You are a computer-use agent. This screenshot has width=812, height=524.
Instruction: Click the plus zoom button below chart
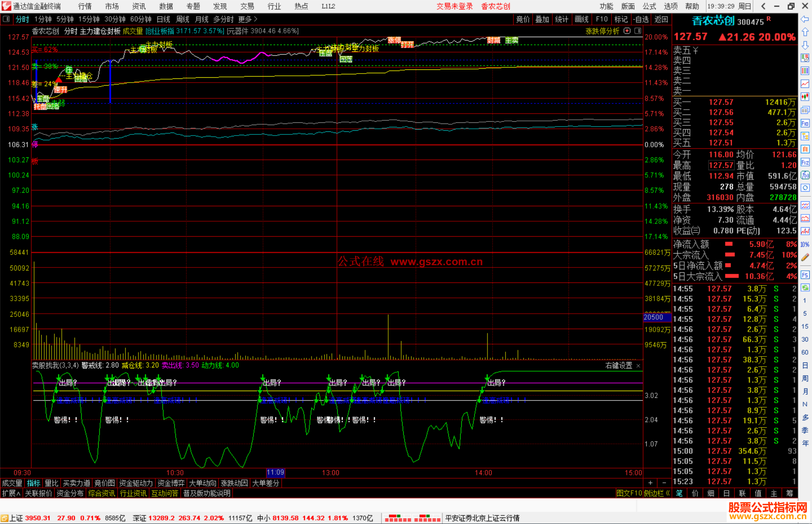tap(650, 483)
